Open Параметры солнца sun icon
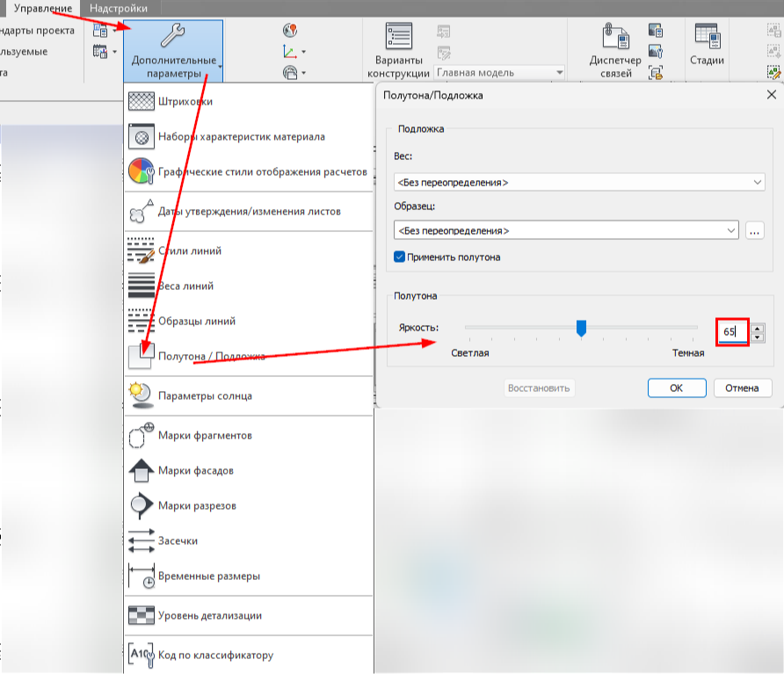Image resolution: width=784 pixels, height=674 pixels. [x=142, y=395]
